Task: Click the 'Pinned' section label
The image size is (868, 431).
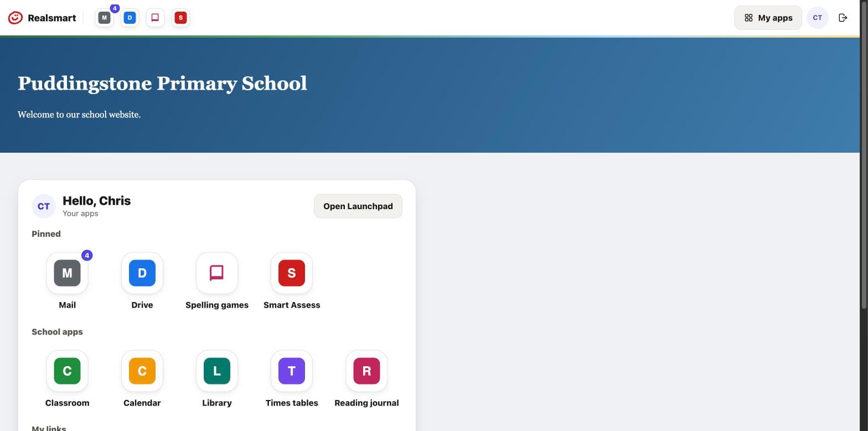Action: click(46, 234)
